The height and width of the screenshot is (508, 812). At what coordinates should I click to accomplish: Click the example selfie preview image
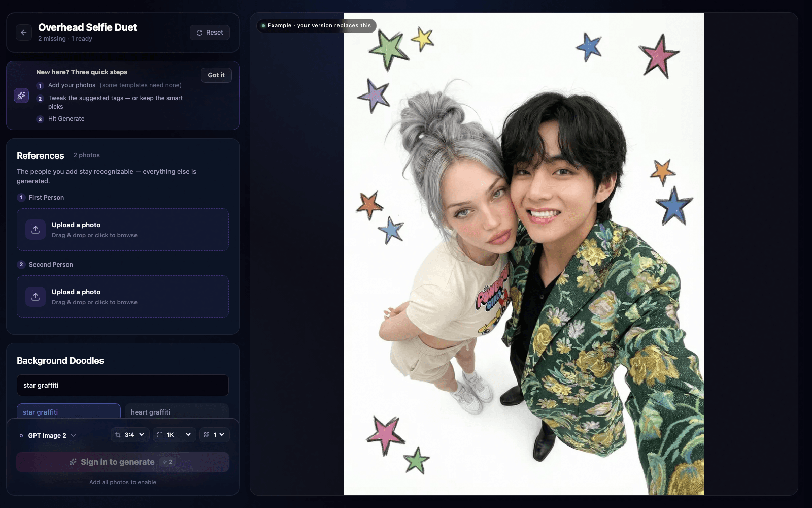click(x=524, y=254)
